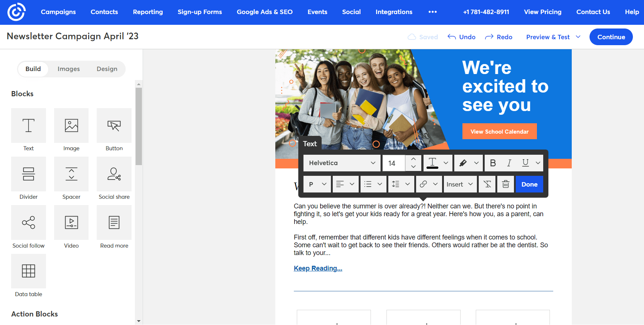
Task: Click the line spacing icon
Action: coord(396,184)
